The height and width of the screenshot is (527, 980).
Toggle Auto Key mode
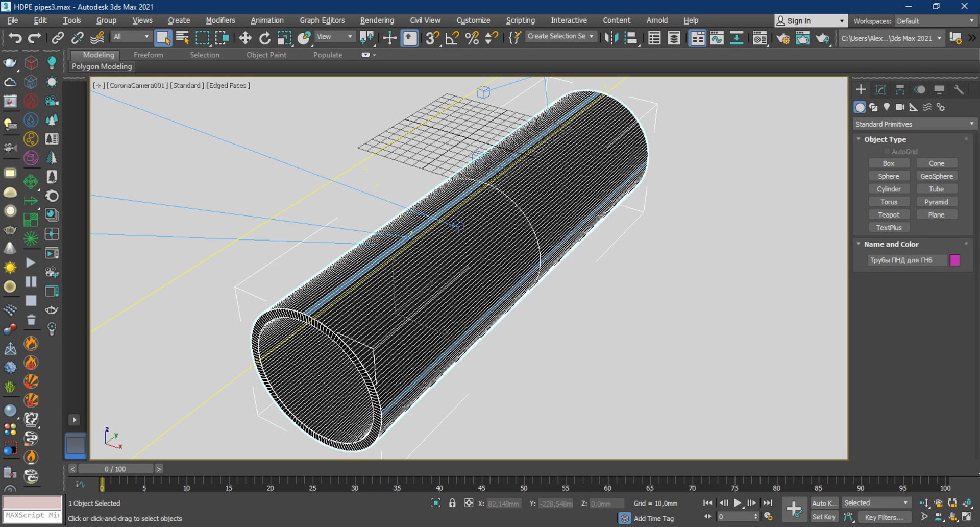(824, 503)
